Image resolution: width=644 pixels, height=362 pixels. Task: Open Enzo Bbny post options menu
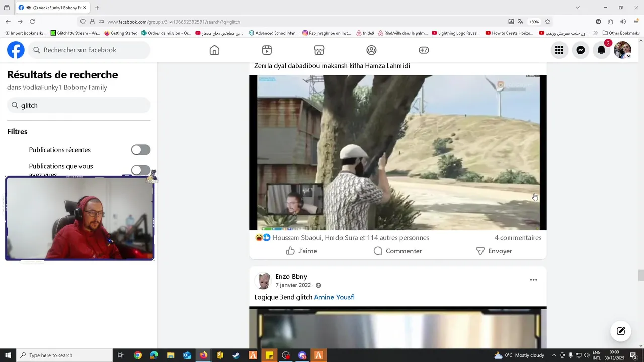coord(533,280)
